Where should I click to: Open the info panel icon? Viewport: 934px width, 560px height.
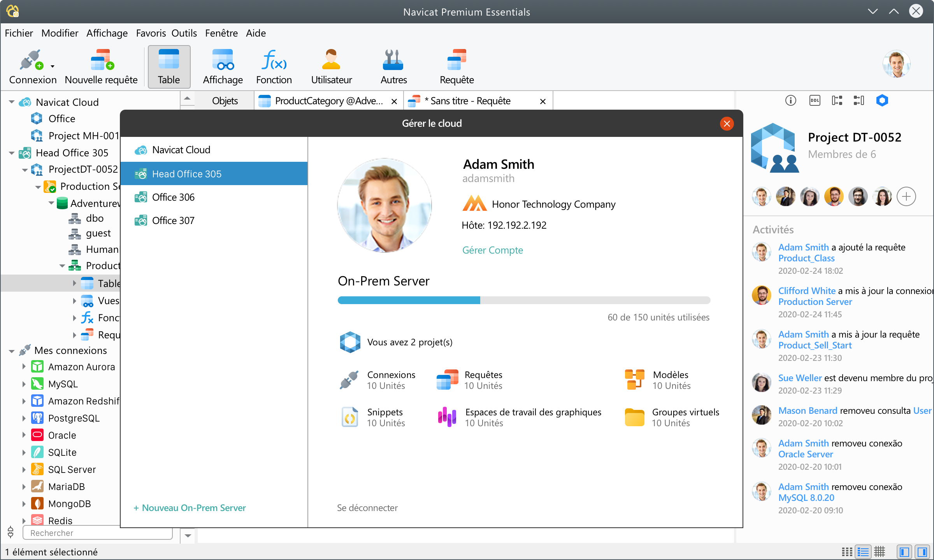(790, 101)
